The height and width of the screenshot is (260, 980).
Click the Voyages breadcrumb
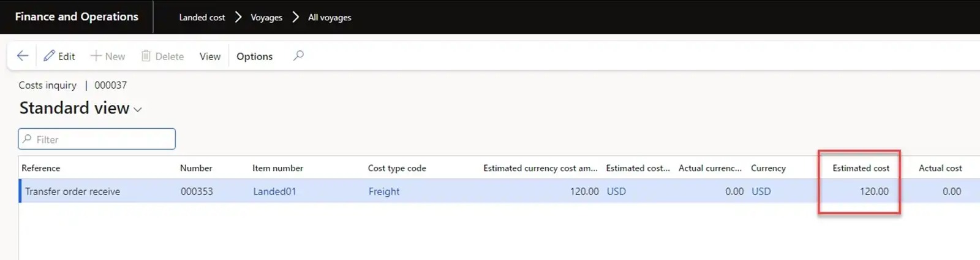click(266, 17)
